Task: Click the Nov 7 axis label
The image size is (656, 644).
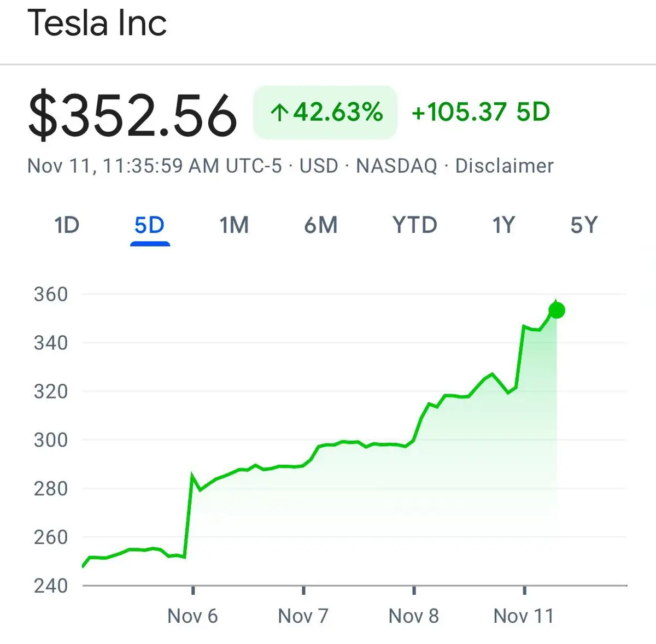Action: [x=303, y=616]
